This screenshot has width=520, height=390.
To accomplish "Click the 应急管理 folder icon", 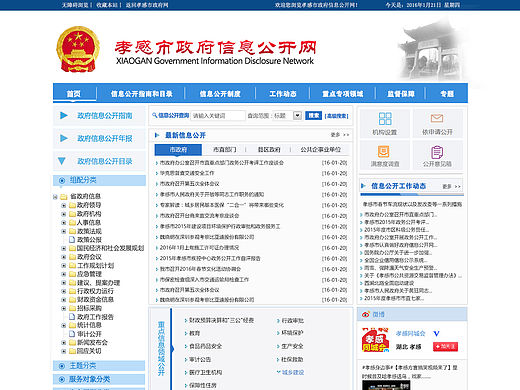I will click(72, 274).
